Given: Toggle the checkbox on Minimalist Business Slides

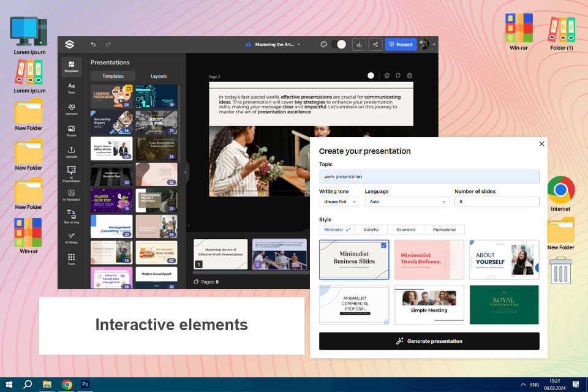Looking at the screenshot, I should (x=383, y=246).
